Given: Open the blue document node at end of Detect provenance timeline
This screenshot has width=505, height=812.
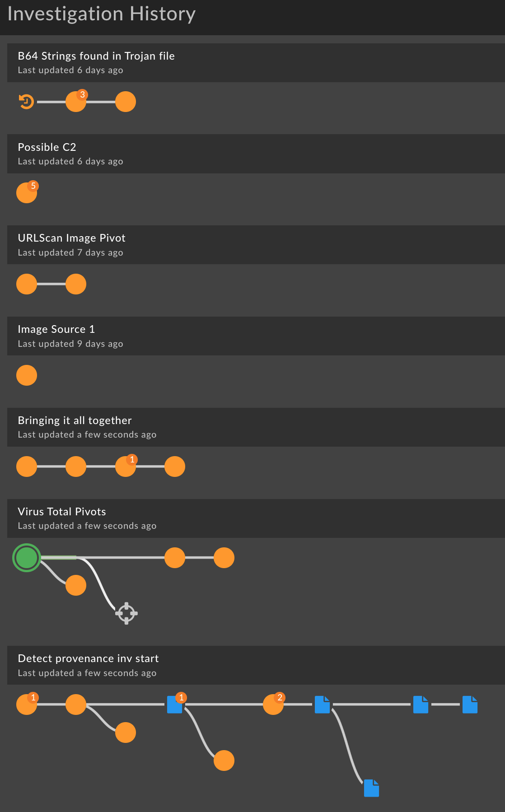Looking at the screenshot, I should click(470, 705).
